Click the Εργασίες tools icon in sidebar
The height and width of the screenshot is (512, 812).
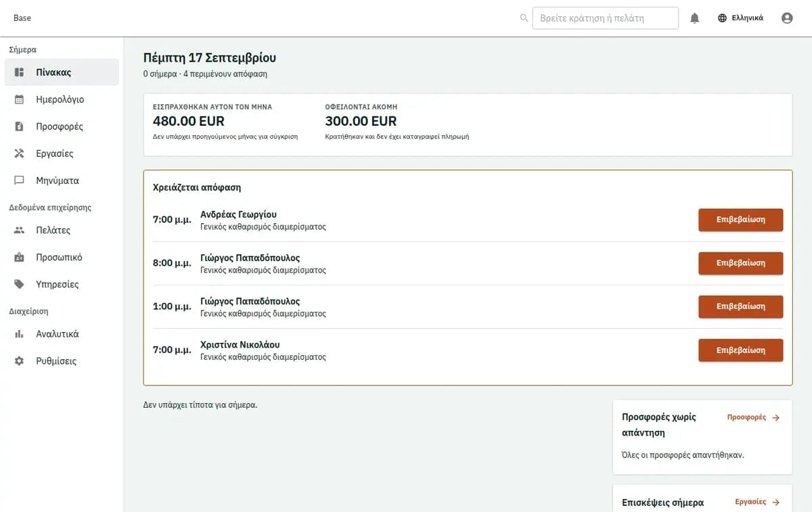click(x=20, y=154)
